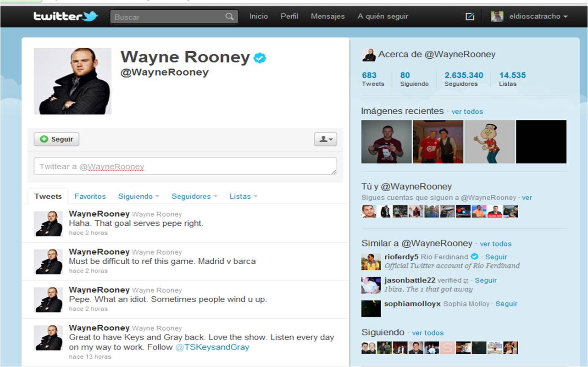Click rioferdy5's avatar

pos(371,261)
